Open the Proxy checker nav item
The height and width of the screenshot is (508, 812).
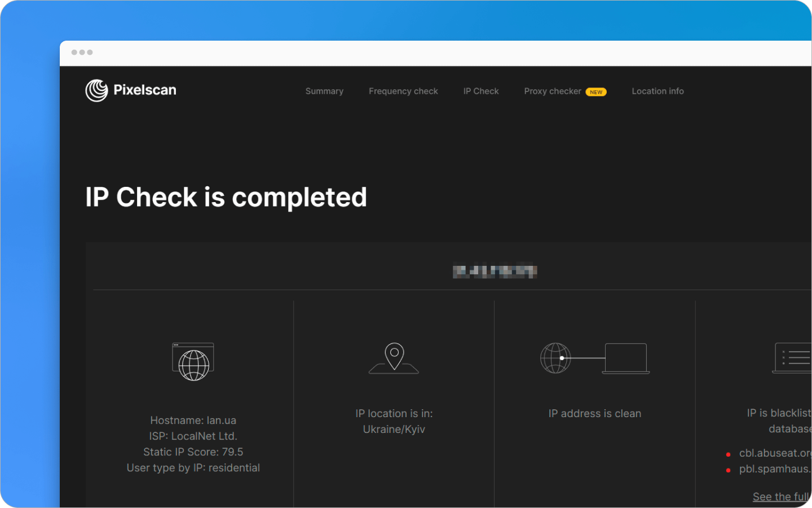(x=553, y=91)
